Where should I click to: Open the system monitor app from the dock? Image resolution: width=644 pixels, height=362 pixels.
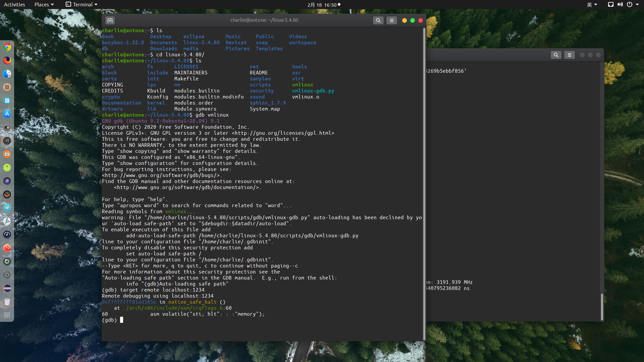[7, 235]
